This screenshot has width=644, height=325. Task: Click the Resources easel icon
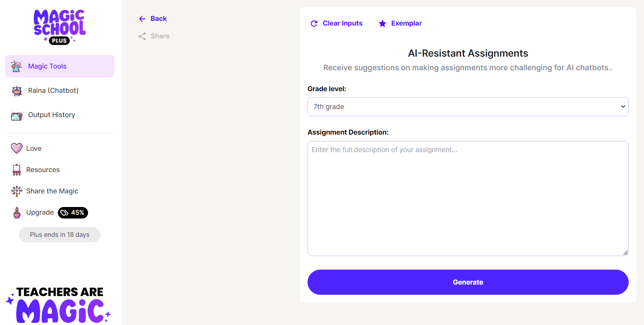pos(17,170)
